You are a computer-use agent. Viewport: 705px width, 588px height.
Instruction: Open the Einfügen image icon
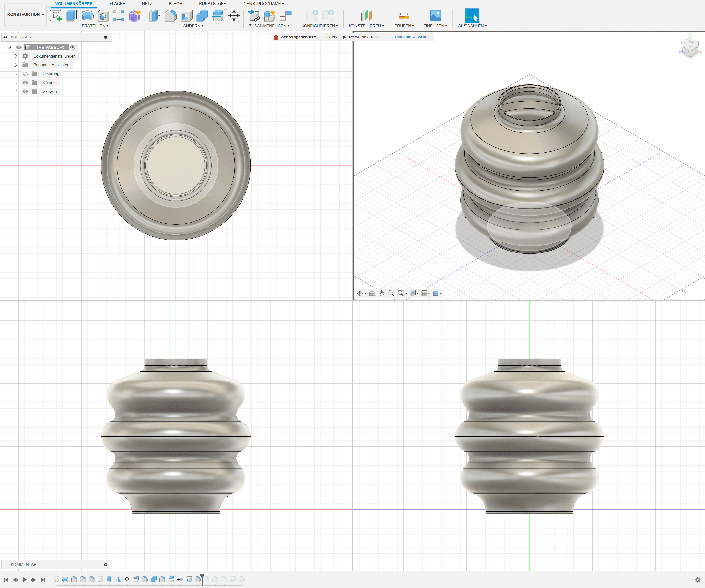tap(435, 15)
